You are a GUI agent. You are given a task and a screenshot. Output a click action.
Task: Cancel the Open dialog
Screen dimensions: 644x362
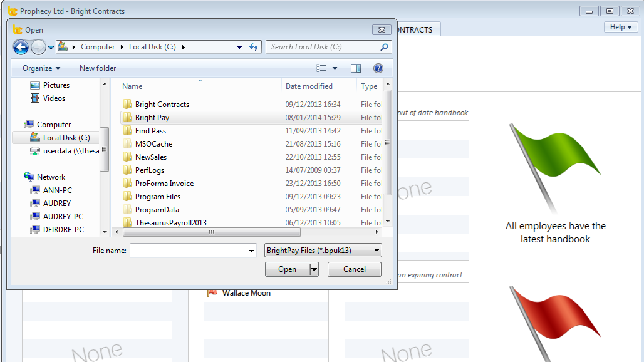(x=355, y=269)
